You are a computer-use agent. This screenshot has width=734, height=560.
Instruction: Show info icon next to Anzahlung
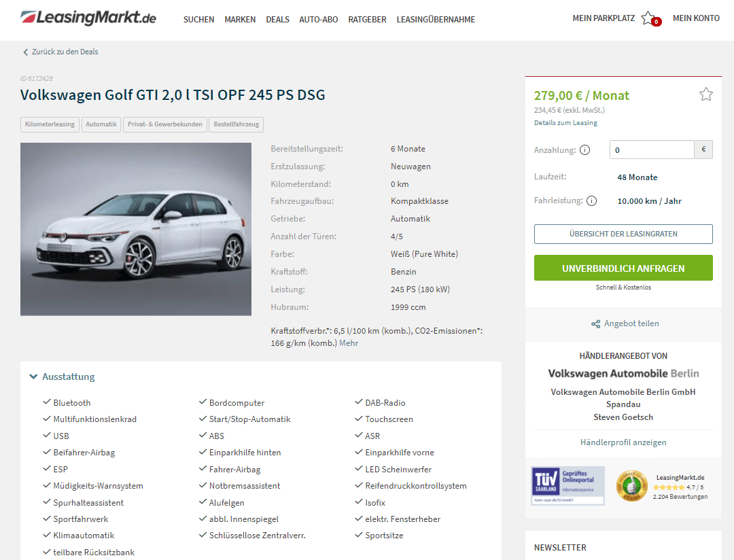[x=584, y=150]
